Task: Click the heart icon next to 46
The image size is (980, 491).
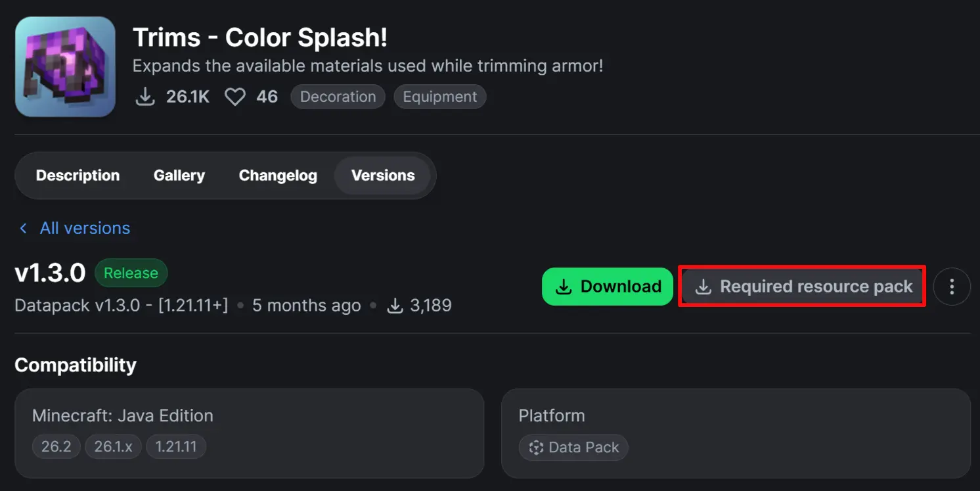Action: tap(234, 97)
